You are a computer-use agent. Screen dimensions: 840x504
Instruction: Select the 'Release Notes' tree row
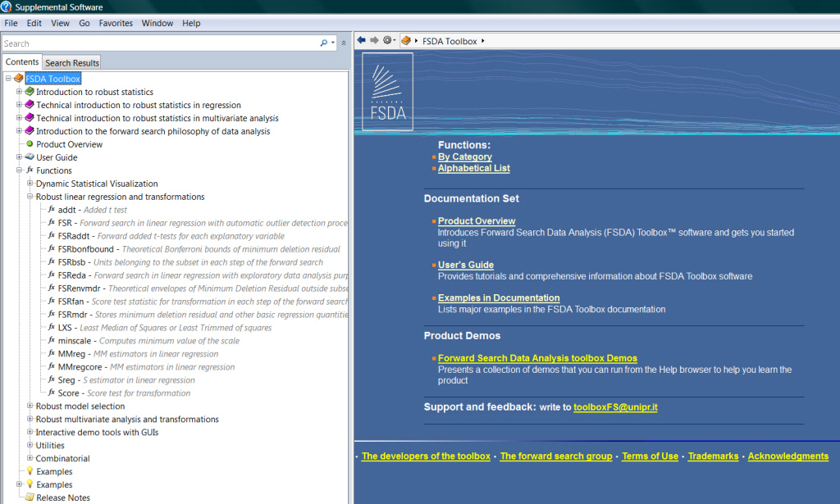(x=63, y=497)
